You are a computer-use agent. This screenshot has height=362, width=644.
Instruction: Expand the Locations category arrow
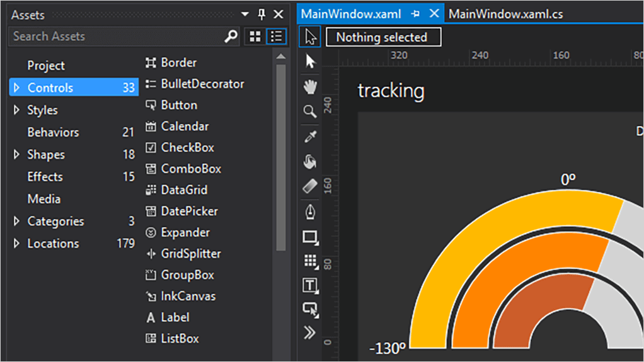coord(16,244)
